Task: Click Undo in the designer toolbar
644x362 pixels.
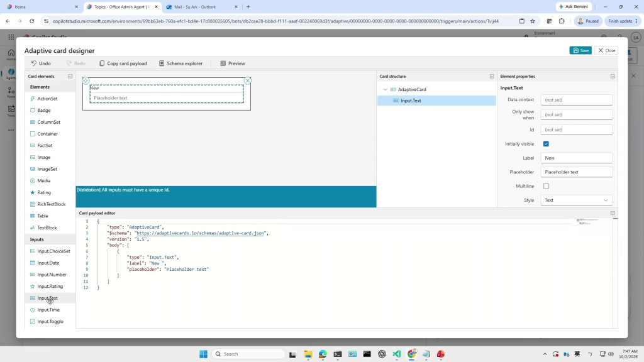Action: [41, 63]
